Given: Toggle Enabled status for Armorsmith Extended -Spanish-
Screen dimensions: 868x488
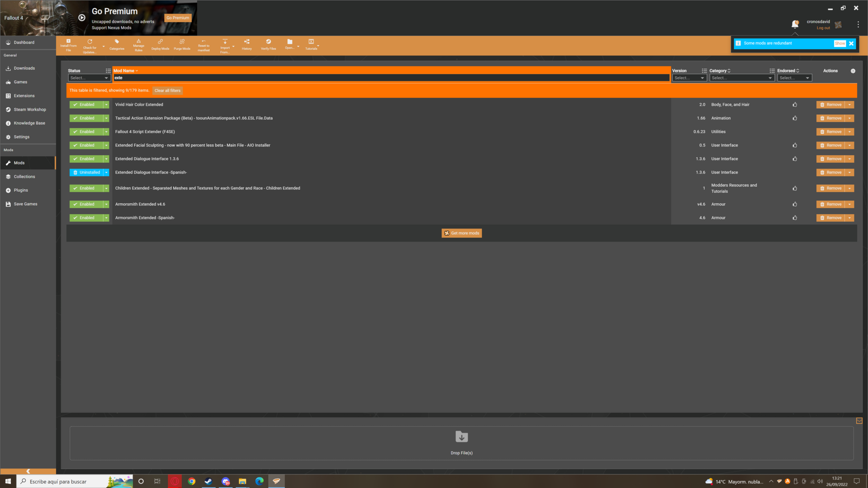Looking at the screenshot, I should tap(86, 218).
